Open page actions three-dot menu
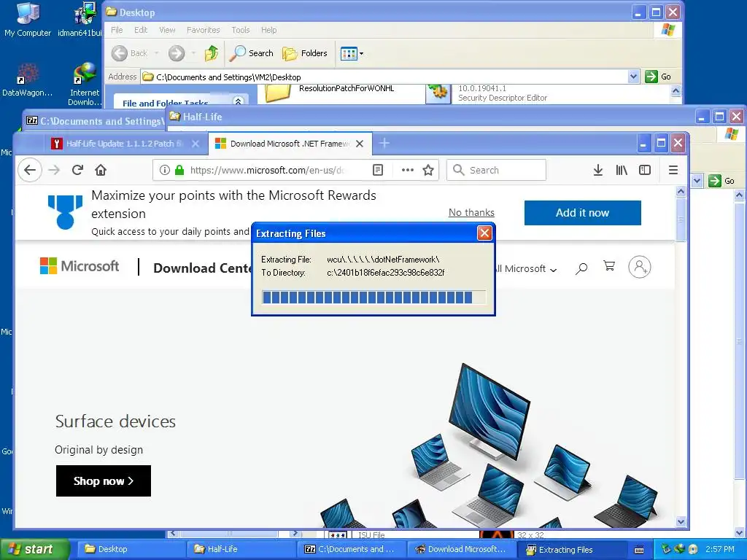The image size is (747, 560). coord(407,170)
